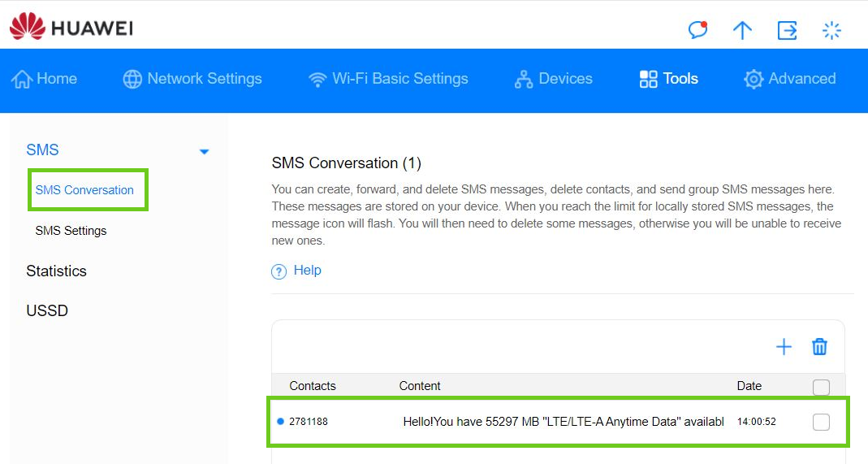Click the Help question mark icon
Image resolution: width=868 pixels, height=464 pixels.
click(x=279, y=271)
